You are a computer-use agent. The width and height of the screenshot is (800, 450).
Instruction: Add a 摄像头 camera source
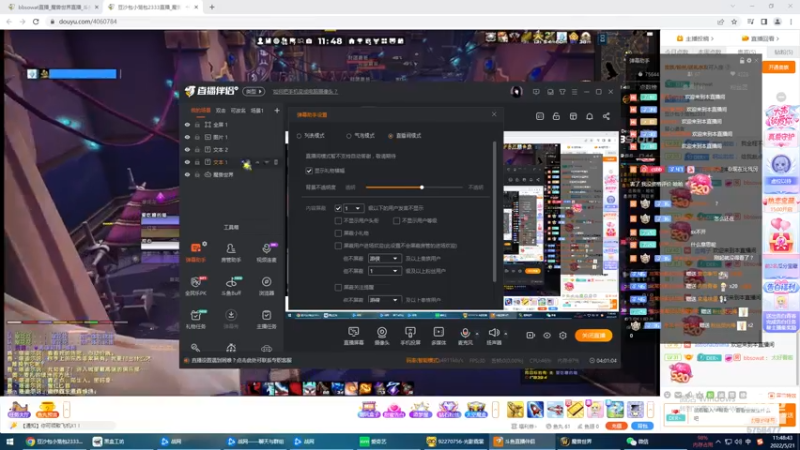[x=382, y=336]
